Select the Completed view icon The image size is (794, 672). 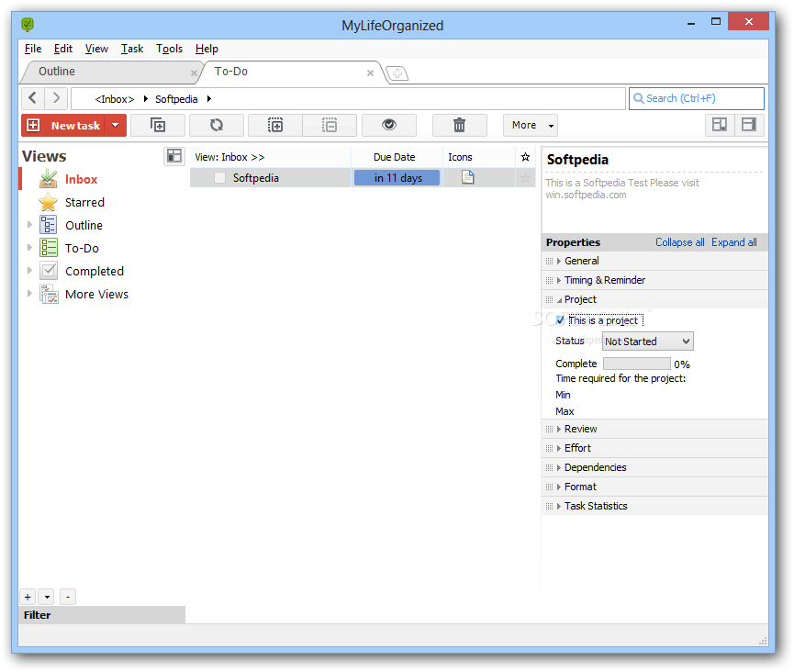click(48, 271)
